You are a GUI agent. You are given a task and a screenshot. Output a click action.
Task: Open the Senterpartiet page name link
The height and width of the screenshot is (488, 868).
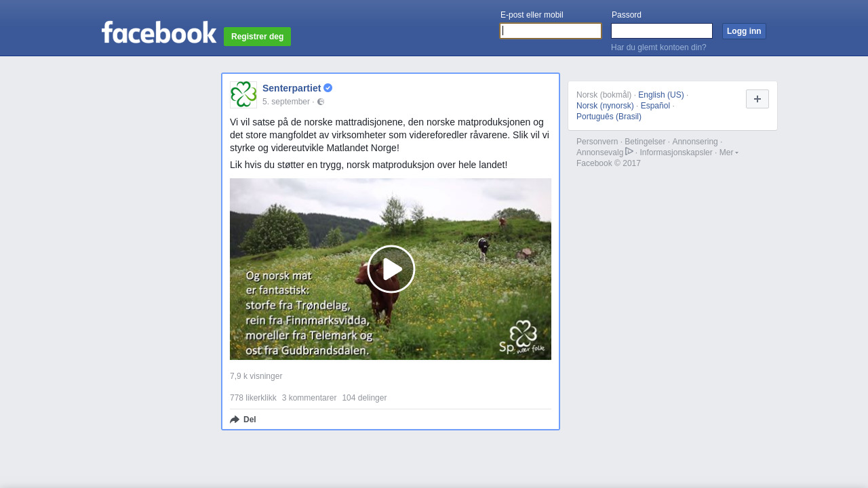[x=292, y=88]
